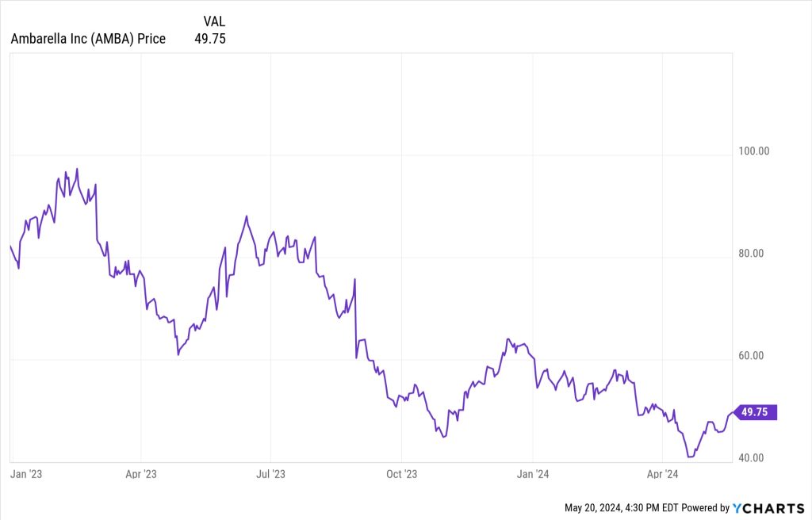812x520 pixels.
Task: Click the 49.75 value in the legend
Action: click(x=210, y=39)
